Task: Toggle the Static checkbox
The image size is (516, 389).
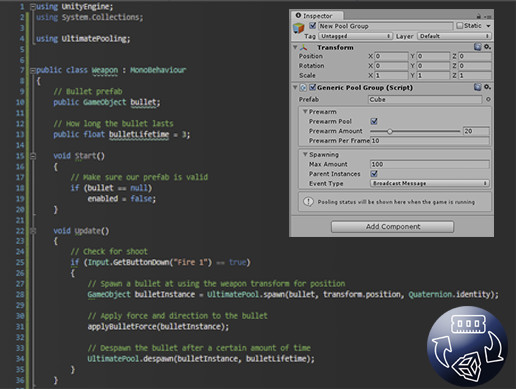Action: click(460, 26)
